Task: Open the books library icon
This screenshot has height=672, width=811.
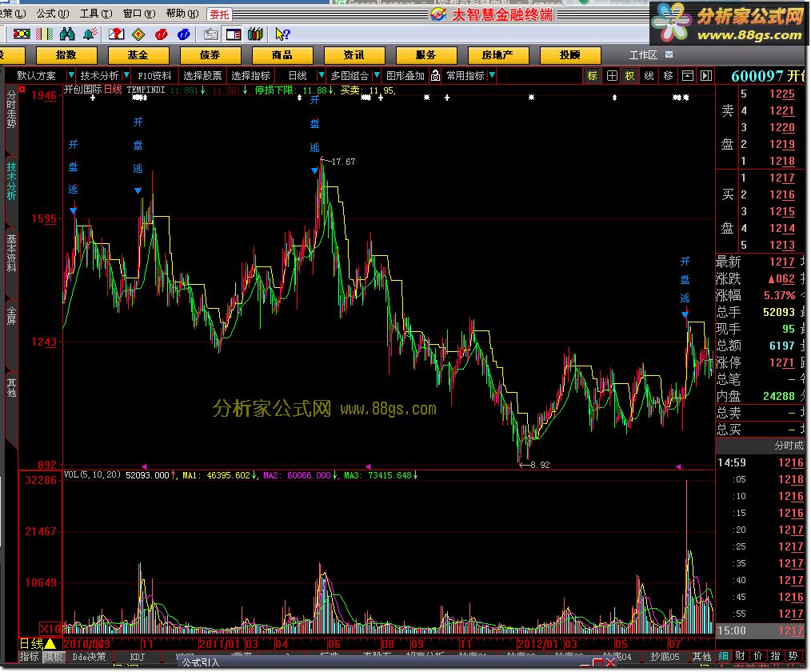Action: (255, 34)
